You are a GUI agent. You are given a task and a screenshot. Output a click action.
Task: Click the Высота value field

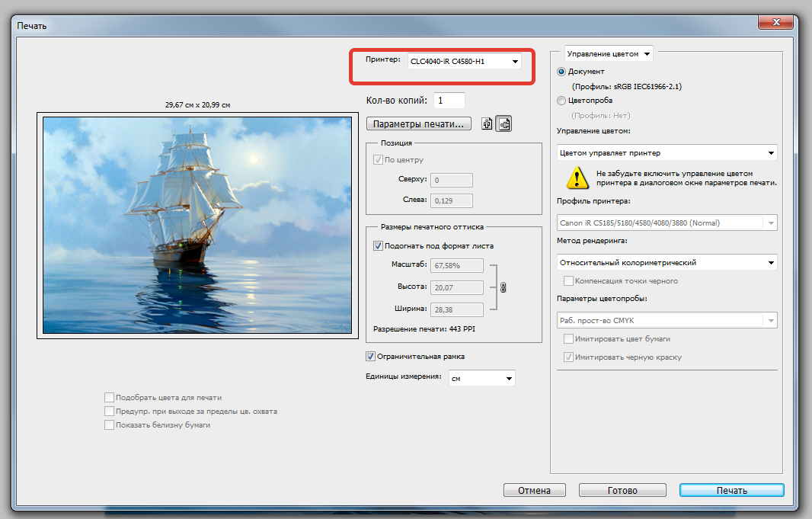coord(457,287)
